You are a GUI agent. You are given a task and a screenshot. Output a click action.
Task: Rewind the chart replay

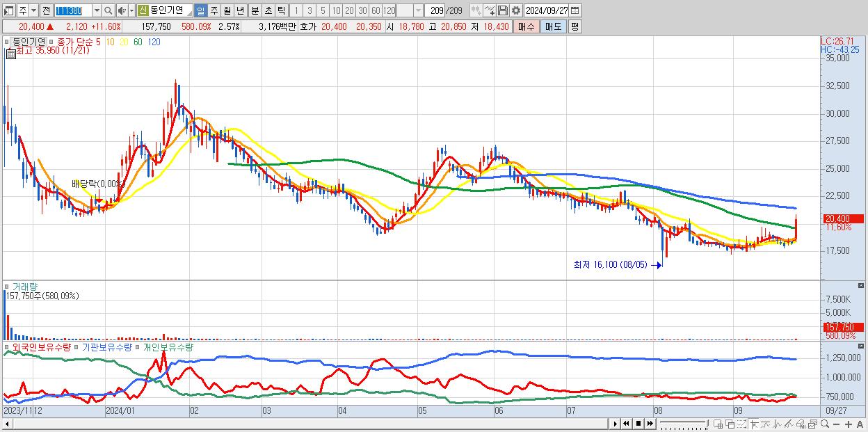626,424
